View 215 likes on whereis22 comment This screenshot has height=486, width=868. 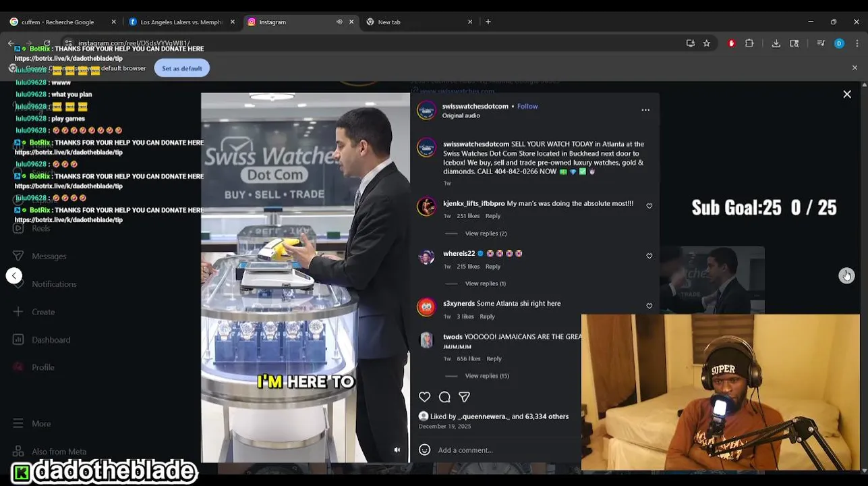(468, 267)
